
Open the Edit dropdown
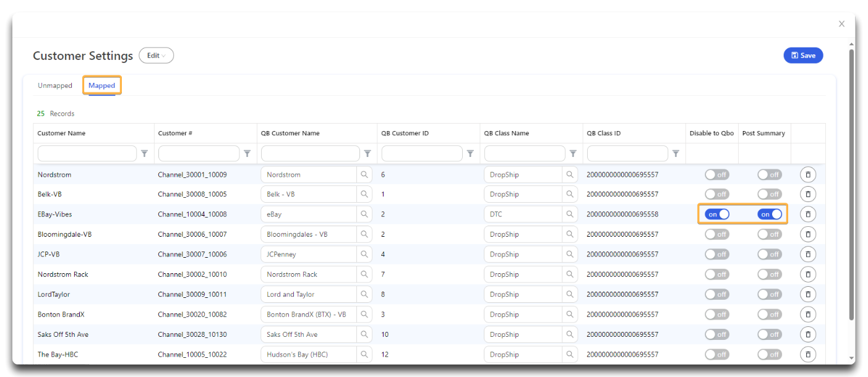click(157, 56)
